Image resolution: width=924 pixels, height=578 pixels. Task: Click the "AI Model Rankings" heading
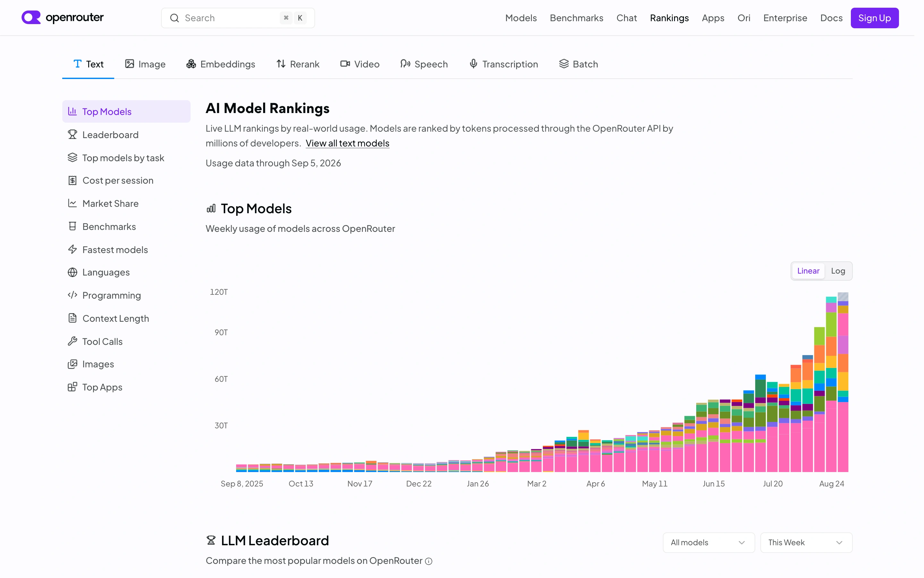point(268,108)
